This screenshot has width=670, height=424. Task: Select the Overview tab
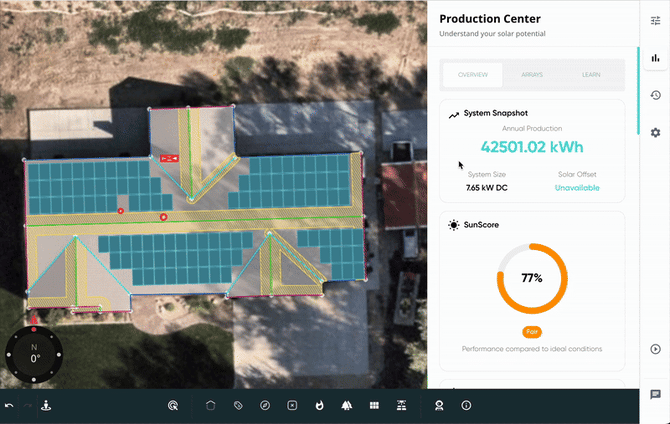pyautogui.click(x=473, y=75)
